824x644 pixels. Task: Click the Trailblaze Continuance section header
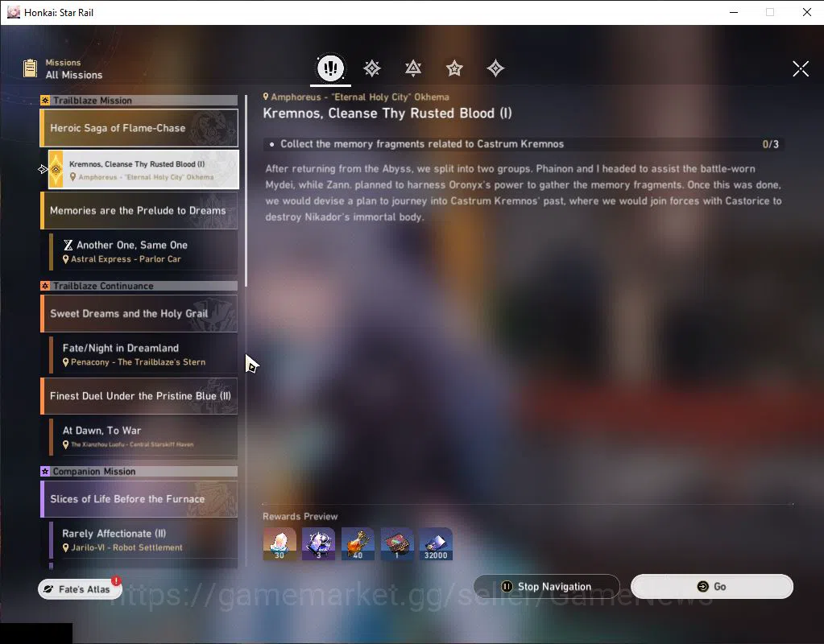click(x=139, y=286)
